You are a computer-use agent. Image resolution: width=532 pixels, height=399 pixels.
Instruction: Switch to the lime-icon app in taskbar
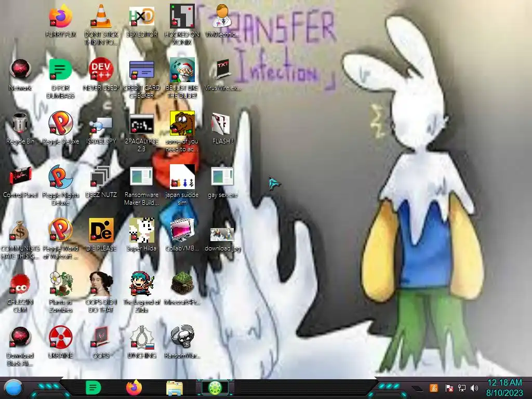coord(215,388)
